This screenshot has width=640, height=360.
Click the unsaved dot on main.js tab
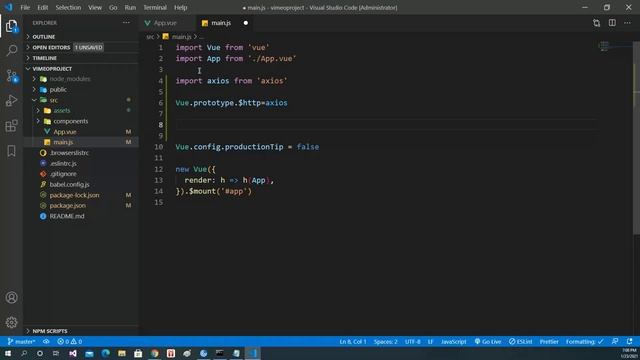pos(246,23)
